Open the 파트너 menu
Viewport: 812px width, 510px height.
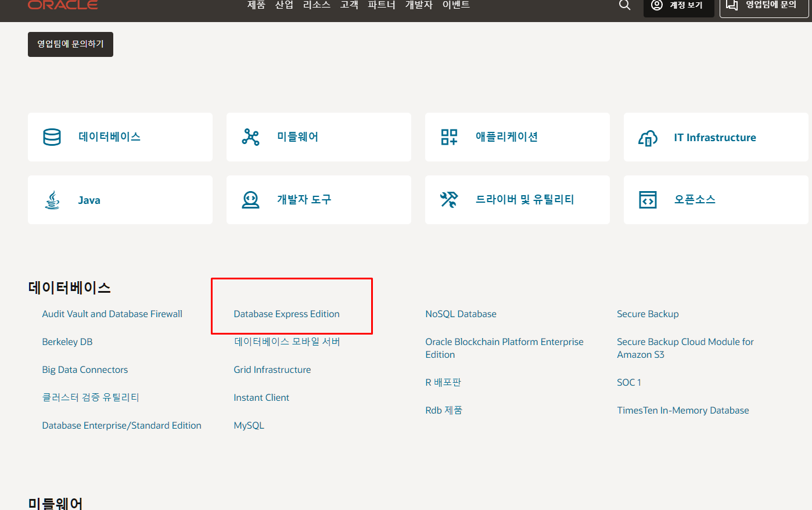click(x=382, y=5)
